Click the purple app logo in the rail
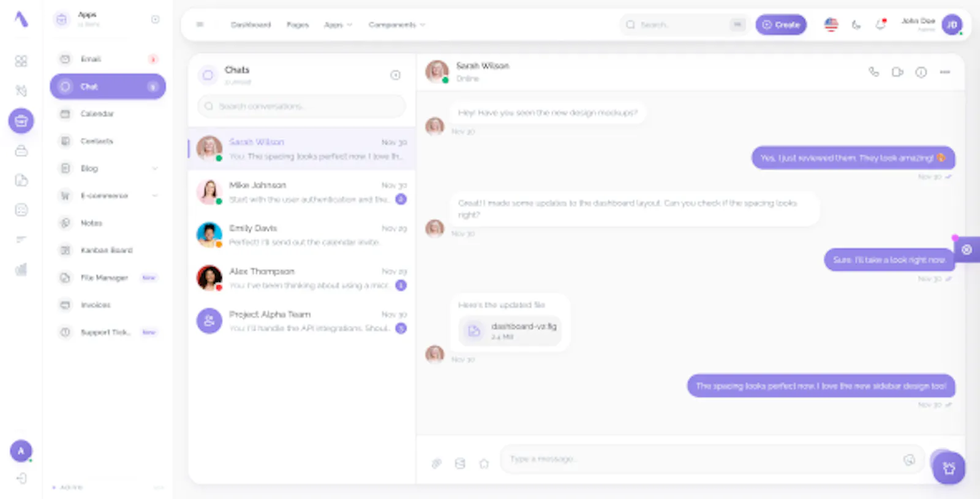 (x=21, y=19)
